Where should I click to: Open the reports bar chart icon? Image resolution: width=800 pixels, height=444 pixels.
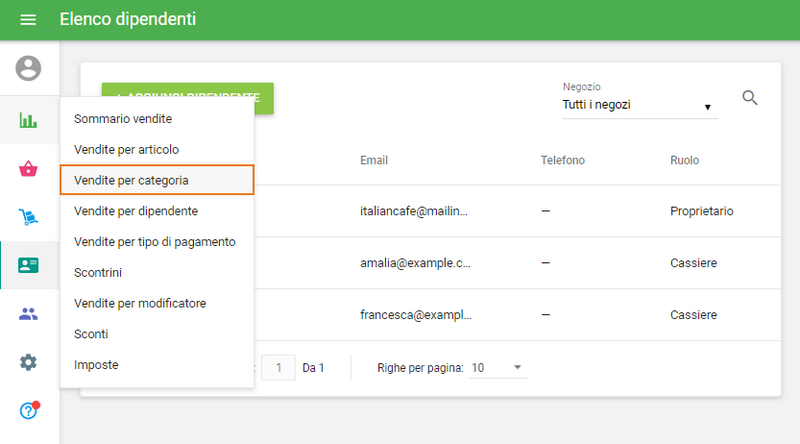click(x=29, y=120)
